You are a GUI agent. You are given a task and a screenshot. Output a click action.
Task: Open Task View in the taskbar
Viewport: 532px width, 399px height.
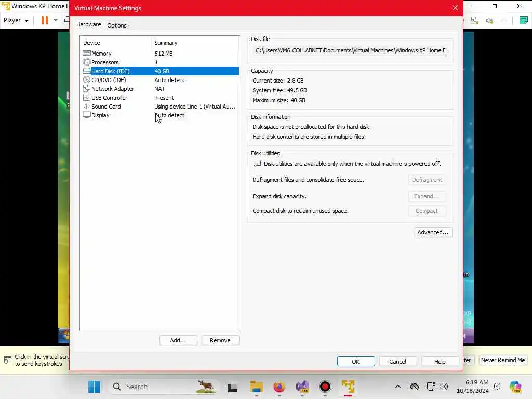pyautogui.click(x=232, y=387)
